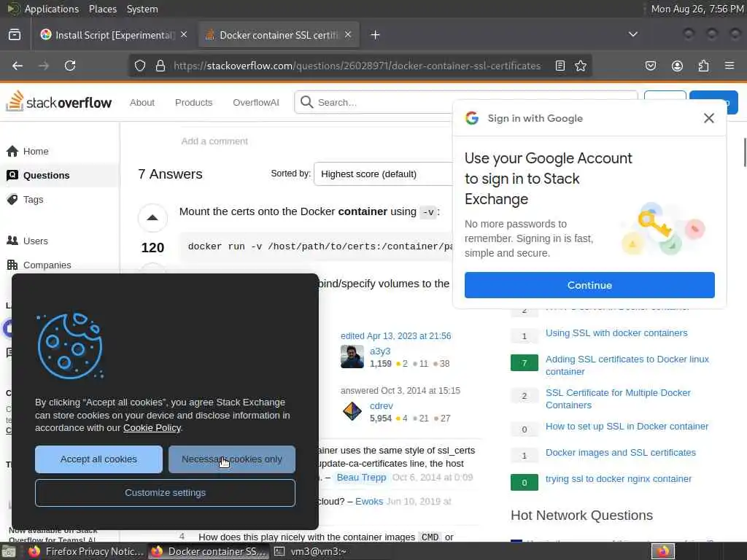The width and height of the screenshot is (747, 560).
Task: Expand the list all tabs chevron
Action: 632,34
